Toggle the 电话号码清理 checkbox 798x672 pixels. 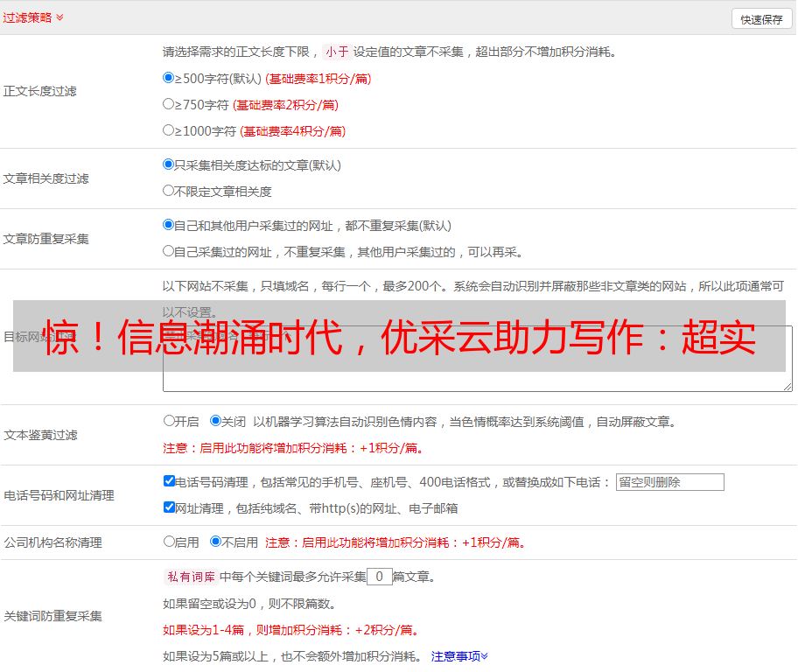click(169, 481)
